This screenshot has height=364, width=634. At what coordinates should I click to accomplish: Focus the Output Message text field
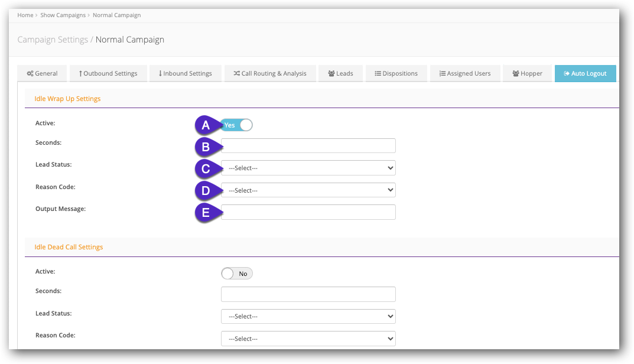click(x=308, y=212)
